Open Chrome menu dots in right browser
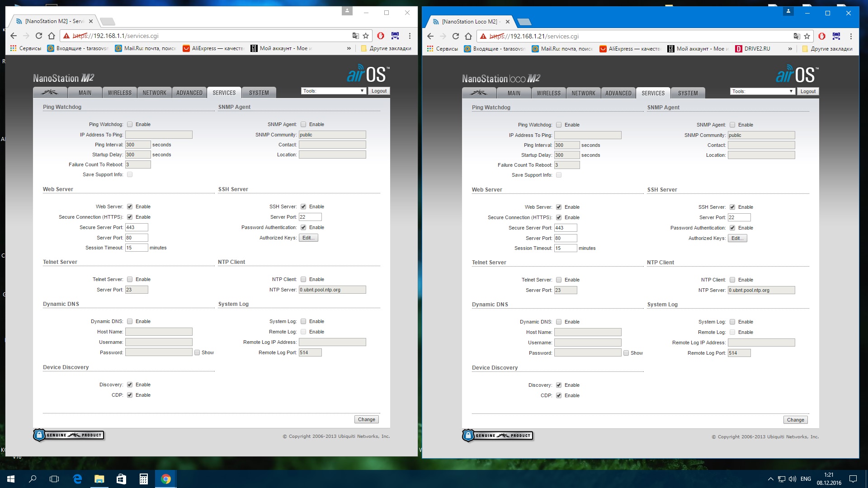The height and width of the screenshot is (488, 868). coord(851,36)
